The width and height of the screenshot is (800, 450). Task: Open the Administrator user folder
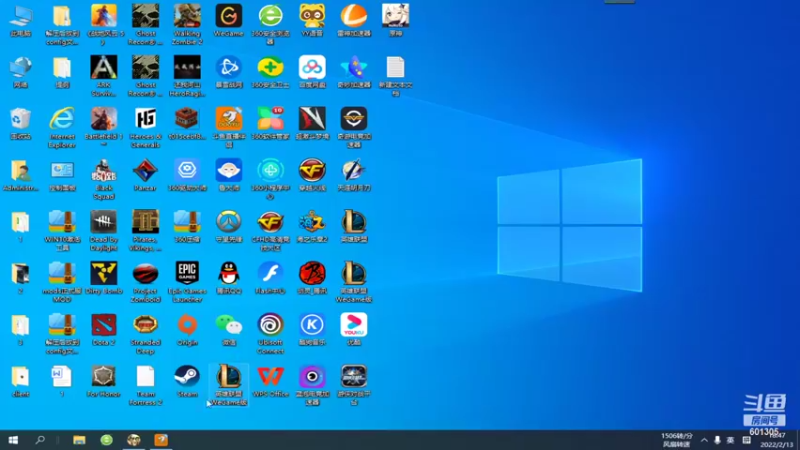pyautogui.click(x=20, y=175)
